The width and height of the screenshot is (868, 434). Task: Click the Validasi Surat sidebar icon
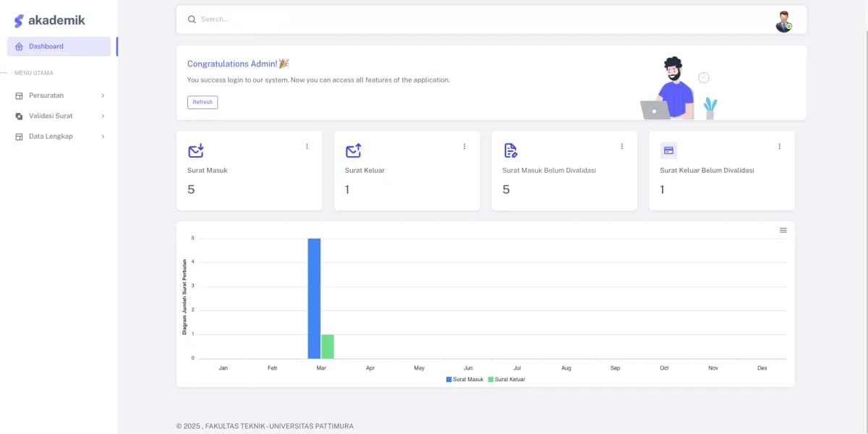[x=20, y=116]
